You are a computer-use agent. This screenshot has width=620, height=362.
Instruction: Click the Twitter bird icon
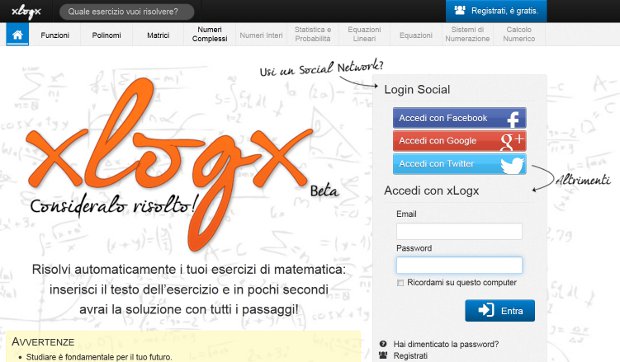(x=512, y=165)
